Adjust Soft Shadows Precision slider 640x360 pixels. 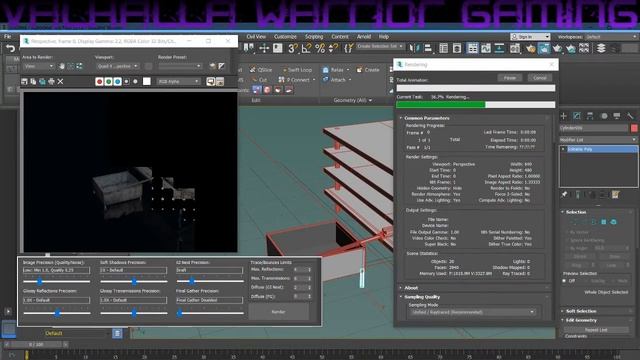tap(134, 281)
